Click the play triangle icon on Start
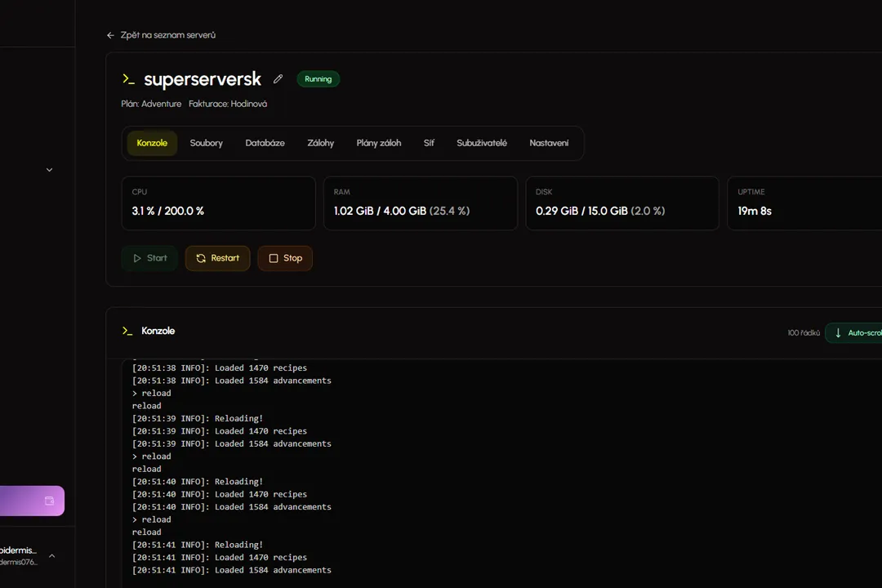 coord(137,258)
